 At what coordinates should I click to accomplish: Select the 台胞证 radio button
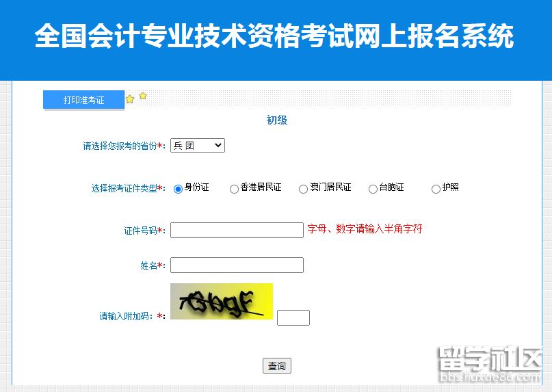[x=373, y=189]
